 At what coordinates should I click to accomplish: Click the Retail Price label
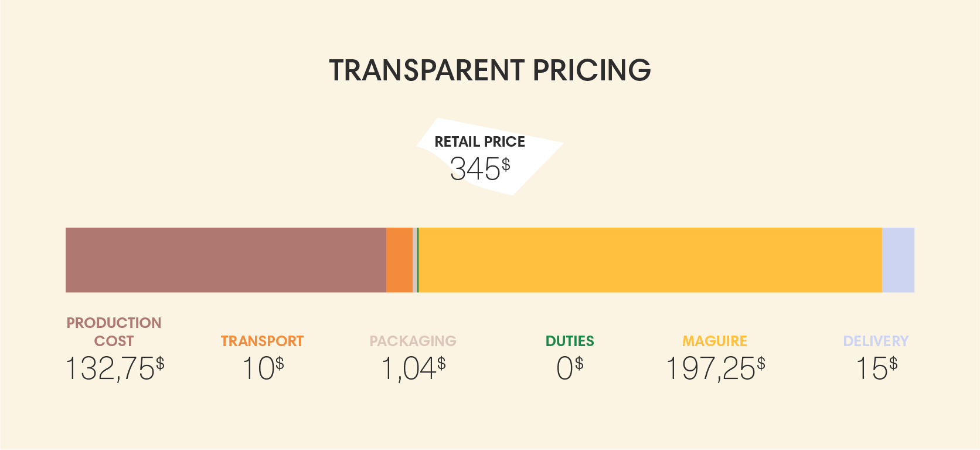(x=479, y=142)
